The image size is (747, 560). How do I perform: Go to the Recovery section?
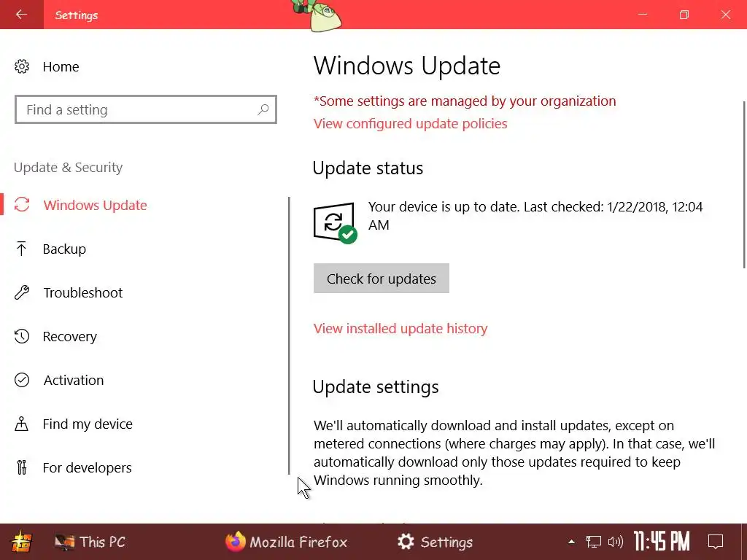point(69,337)
